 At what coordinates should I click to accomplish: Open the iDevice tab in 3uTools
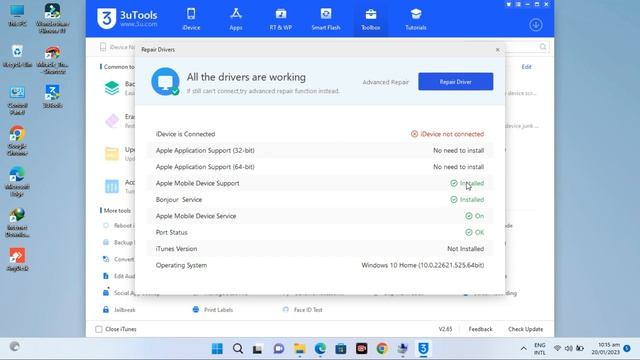pyautogui.click(x=191, y=19)
